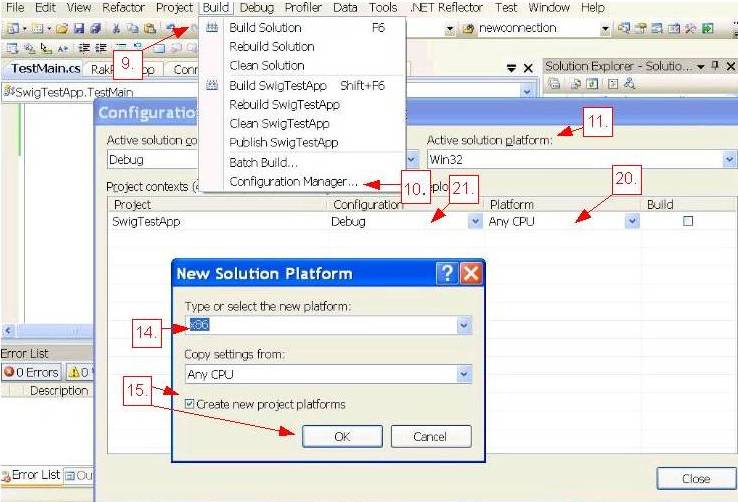Click the Build Solution menu icon
Screen dimensions: 738x502
tap(212, 28)
